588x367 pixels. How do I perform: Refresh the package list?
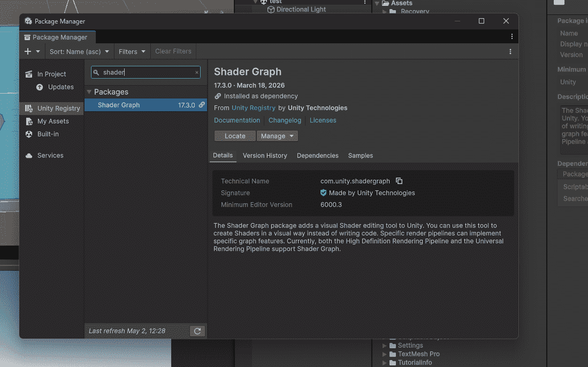click(197, 331)
